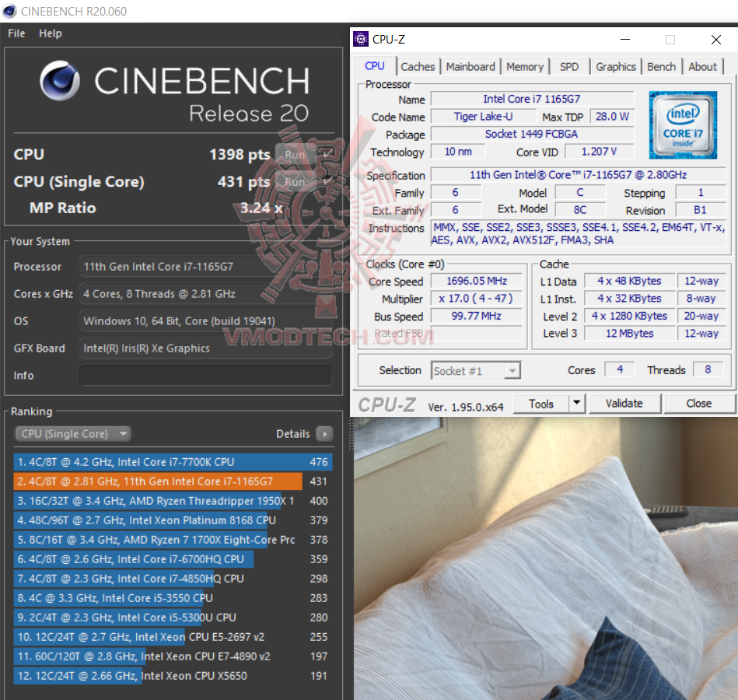Click the rendered bedroom image preview
738x700 pixels.
[x=545, y=558]
